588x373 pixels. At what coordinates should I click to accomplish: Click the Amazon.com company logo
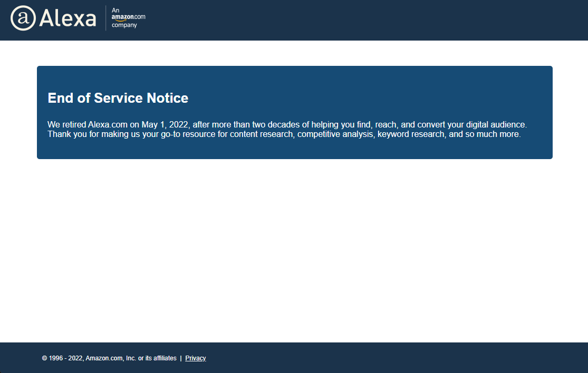point(128,17)
